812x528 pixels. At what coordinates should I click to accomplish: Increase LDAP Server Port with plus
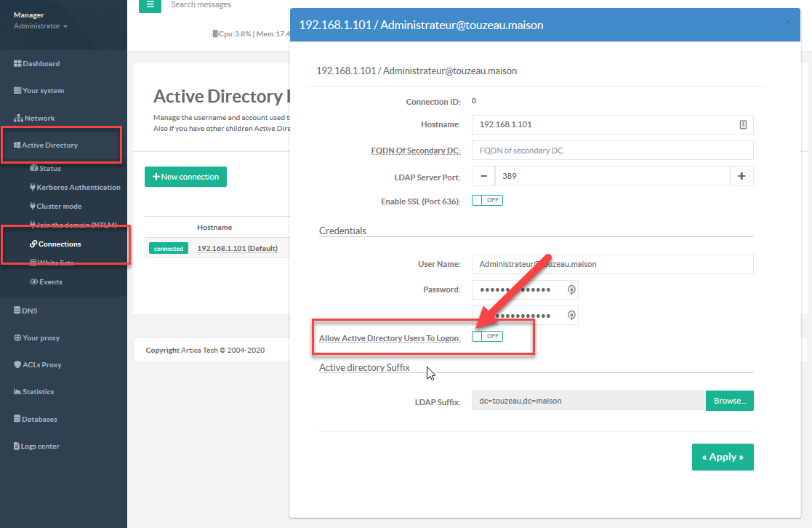[x=741, y=176]
